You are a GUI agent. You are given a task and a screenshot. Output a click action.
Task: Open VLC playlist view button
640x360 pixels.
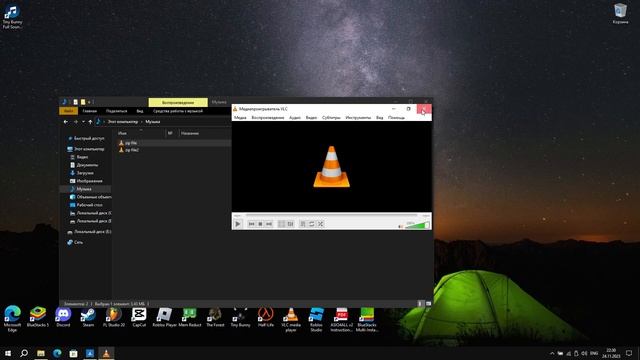click(x=303, y=224)
